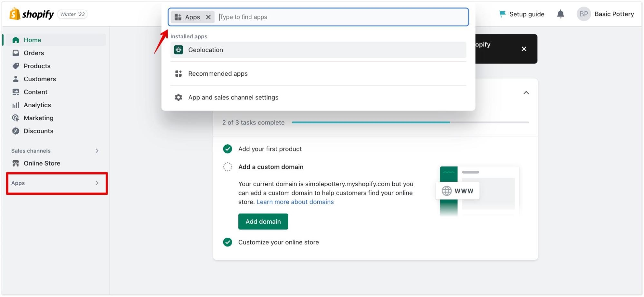The width and height of the screenshot is (644, 297).
Task: Toggle the 'Add your first product' checkmark
Action: (x=227, y=149)
